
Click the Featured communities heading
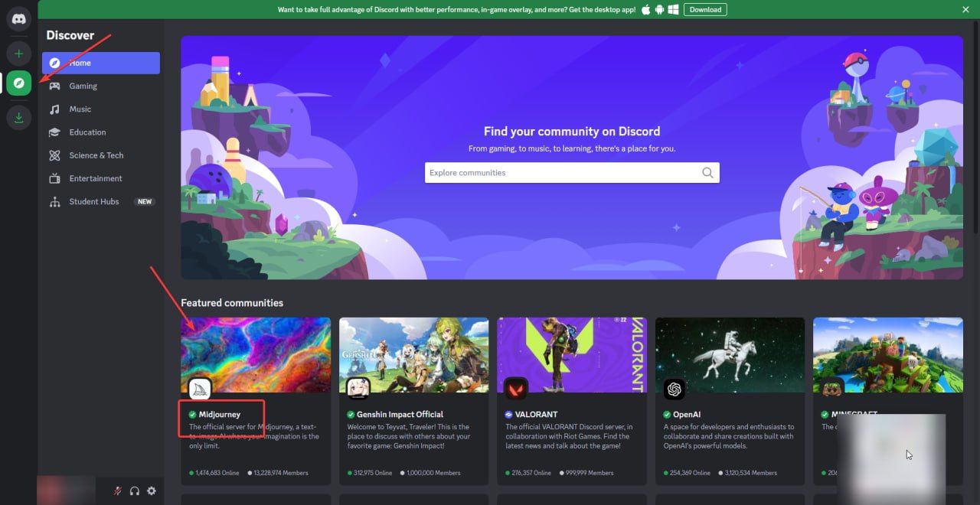(x=232, y=303)
